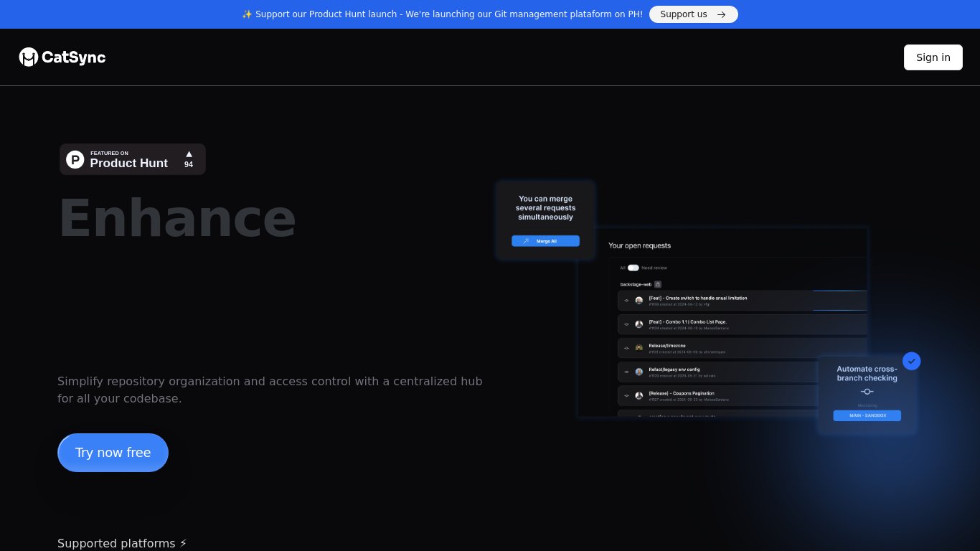This screenshot has width=980, height=551.
Task: Click the Product Hunt launch announcement text
Action: pos(449,14)
